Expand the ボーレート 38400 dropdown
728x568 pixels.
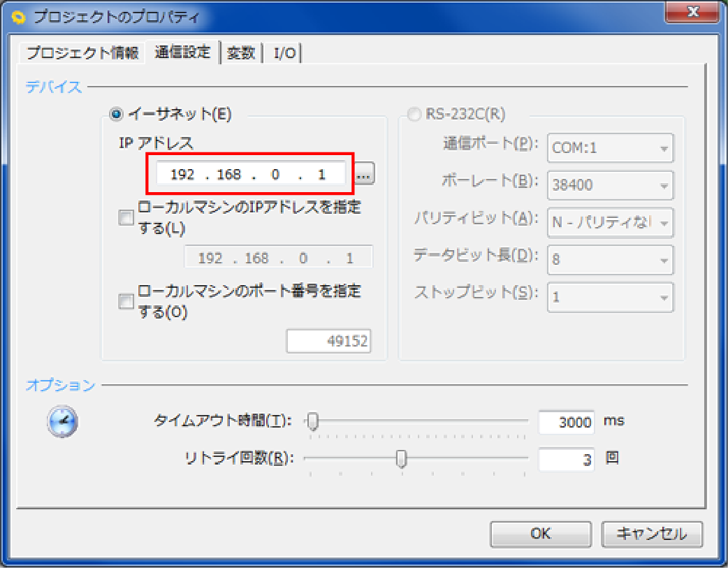coord(610,185)
